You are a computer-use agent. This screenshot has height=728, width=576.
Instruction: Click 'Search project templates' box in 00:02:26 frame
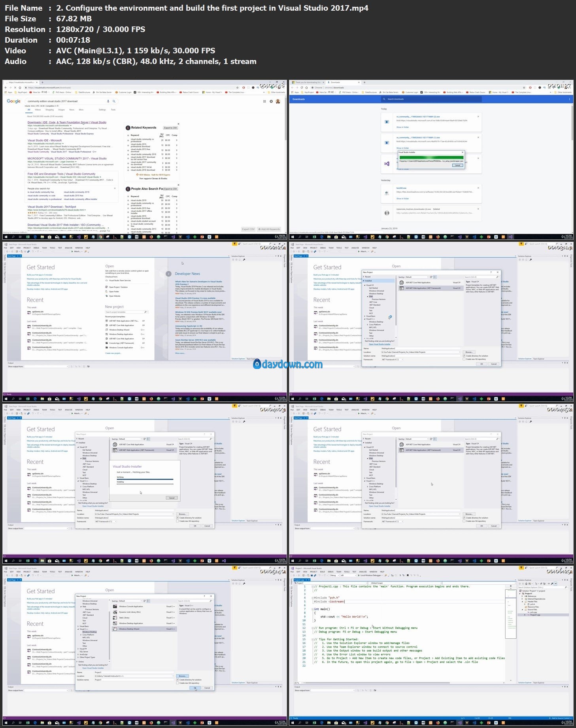127,312
